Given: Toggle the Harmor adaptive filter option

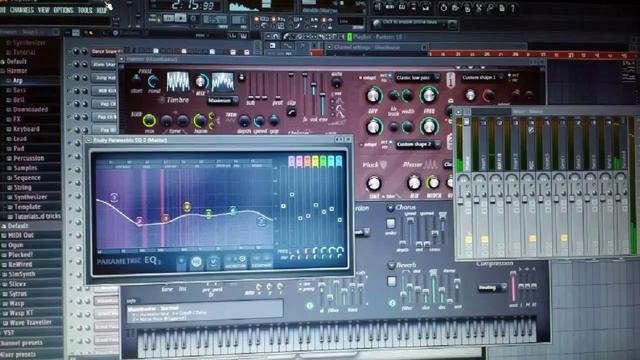Looking at the screenshot, I should coord(367,78).
